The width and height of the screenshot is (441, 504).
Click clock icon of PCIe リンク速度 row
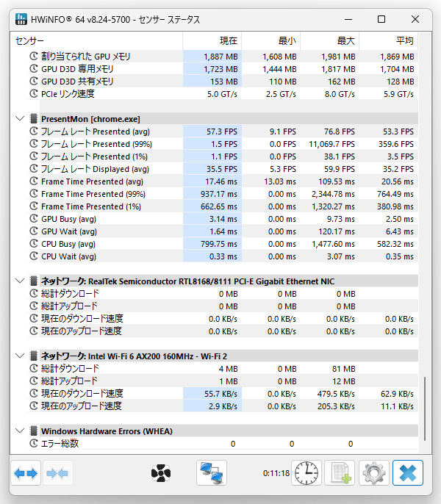click(x=34, y=94)
